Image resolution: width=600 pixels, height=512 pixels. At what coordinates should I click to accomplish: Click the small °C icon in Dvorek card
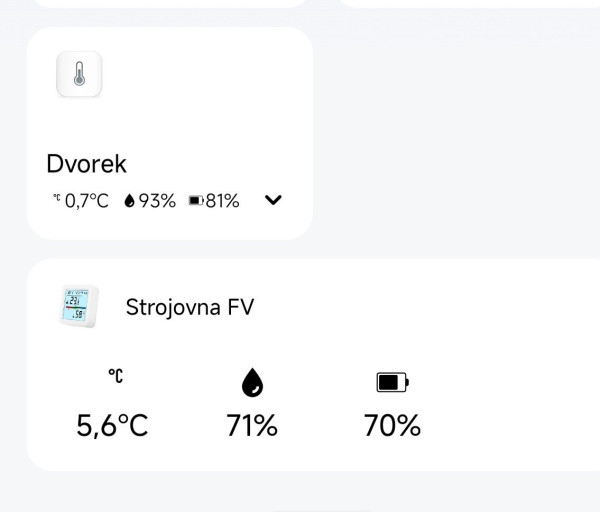[x=56, y=200]
